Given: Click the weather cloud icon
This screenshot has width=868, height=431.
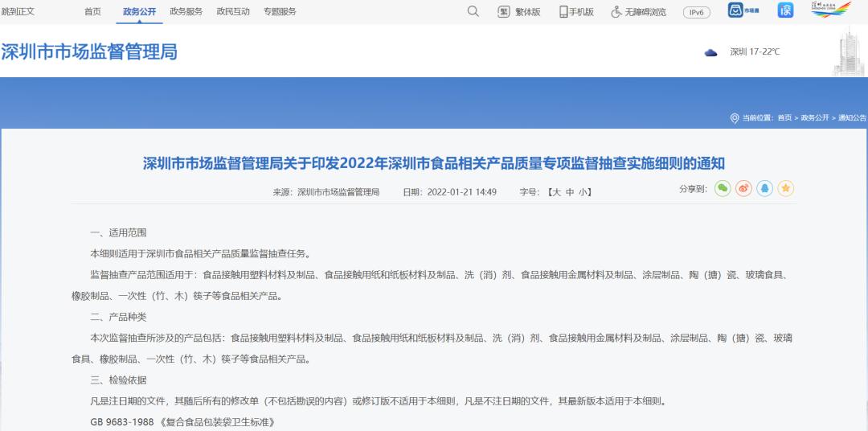Looking at the screenshot, I should [x=710, y=52].
